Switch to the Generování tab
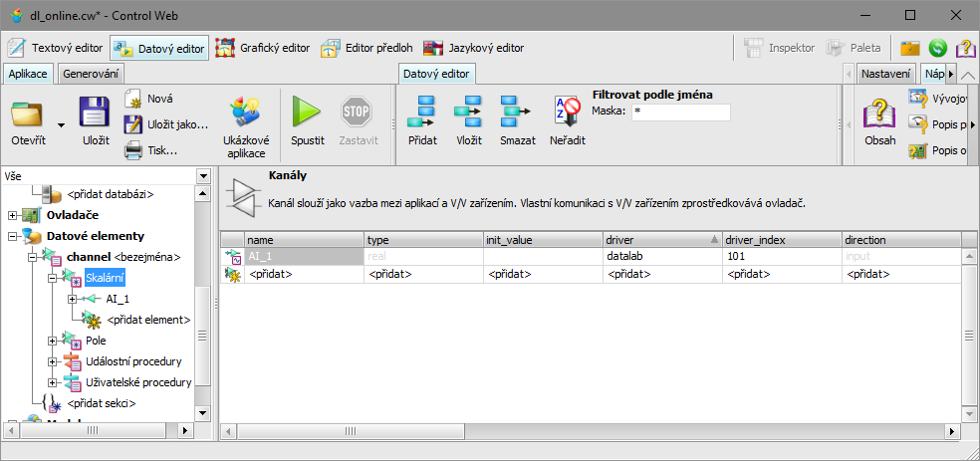This screenshot has height=461, width=980. click(92, 74)
